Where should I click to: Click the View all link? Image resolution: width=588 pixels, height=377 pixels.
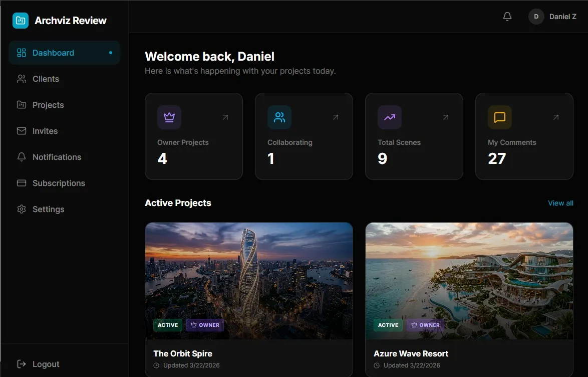[560, 203]
